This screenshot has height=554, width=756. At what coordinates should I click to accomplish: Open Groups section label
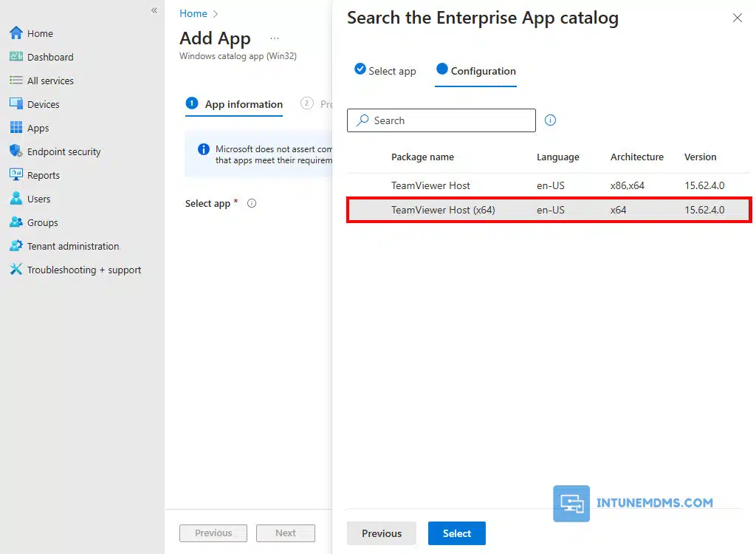click(42, 222)
